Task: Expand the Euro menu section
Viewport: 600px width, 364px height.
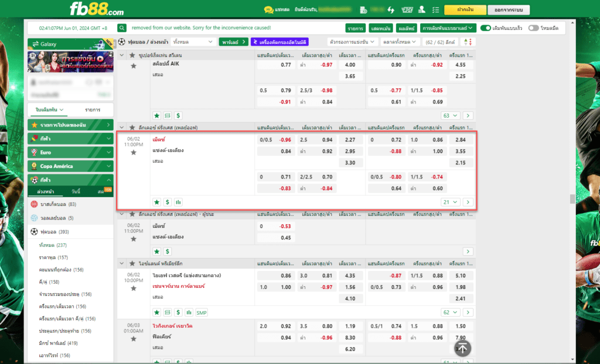Action: 71,152
